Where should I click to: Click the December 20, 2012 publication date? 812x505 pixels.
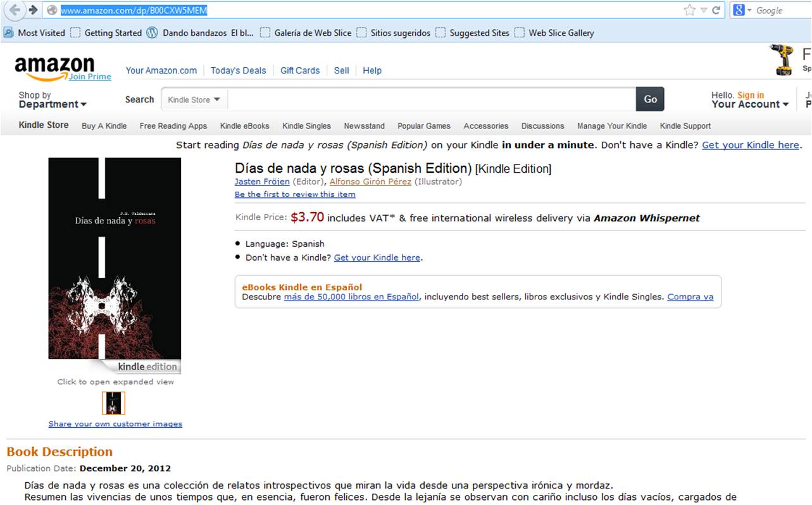[125, 469]
